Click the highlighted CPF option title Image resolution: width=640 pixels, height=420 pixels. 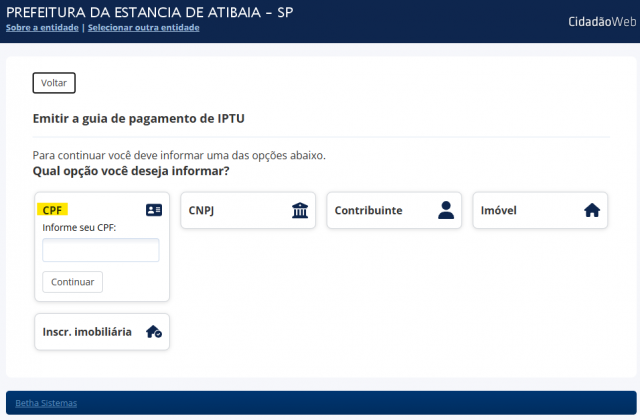coord(53,210)
